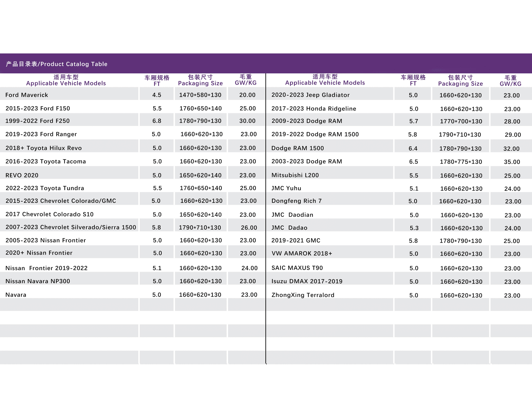The width and height of the screenshot is (532, 399).
Task: Select the VW AMAROK 2018+ row
Action: pos(302,253)
